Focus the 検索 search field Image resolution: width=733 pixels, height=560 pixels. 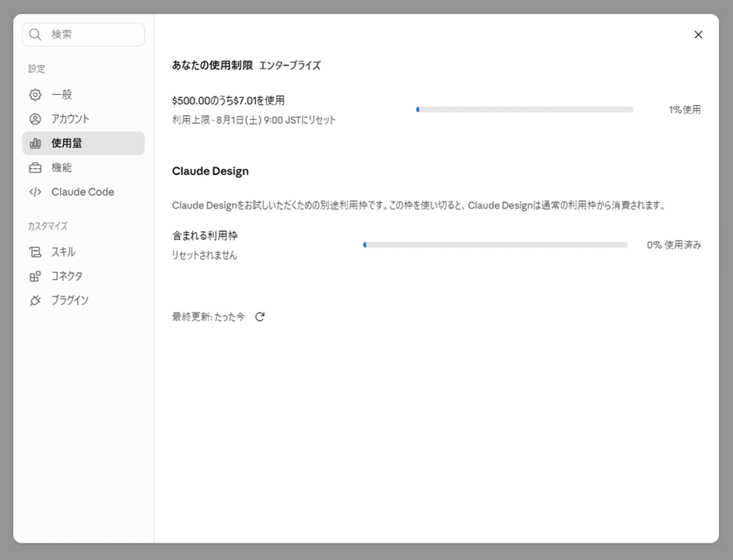tap(83, 34)
